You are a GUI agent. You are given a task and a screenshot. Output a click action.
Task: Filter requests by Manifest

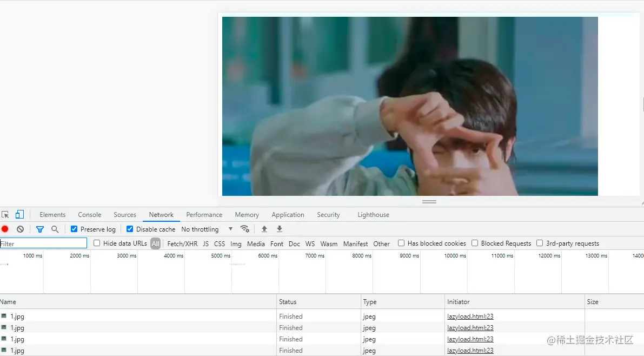click(x=356, y=244)
